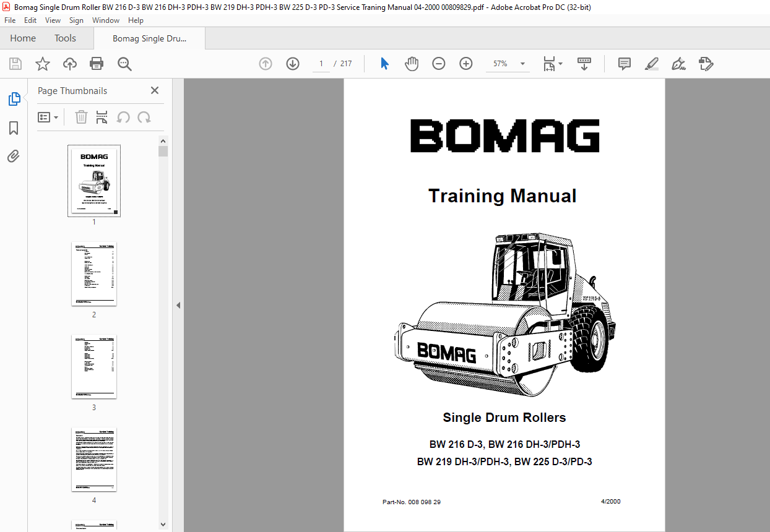Image resolution: width=770 pixels, height=532 pixels.
Task: Click thumbnail scrollbar up arrow
Action: [163, 141]
